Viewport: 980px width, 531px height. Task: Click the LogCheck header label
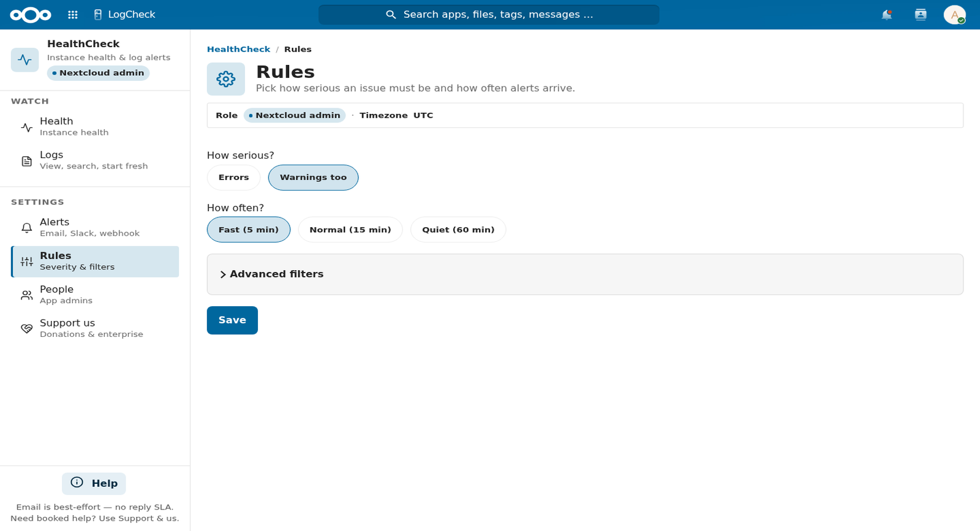pyautogui.click(x=132, y=15)
